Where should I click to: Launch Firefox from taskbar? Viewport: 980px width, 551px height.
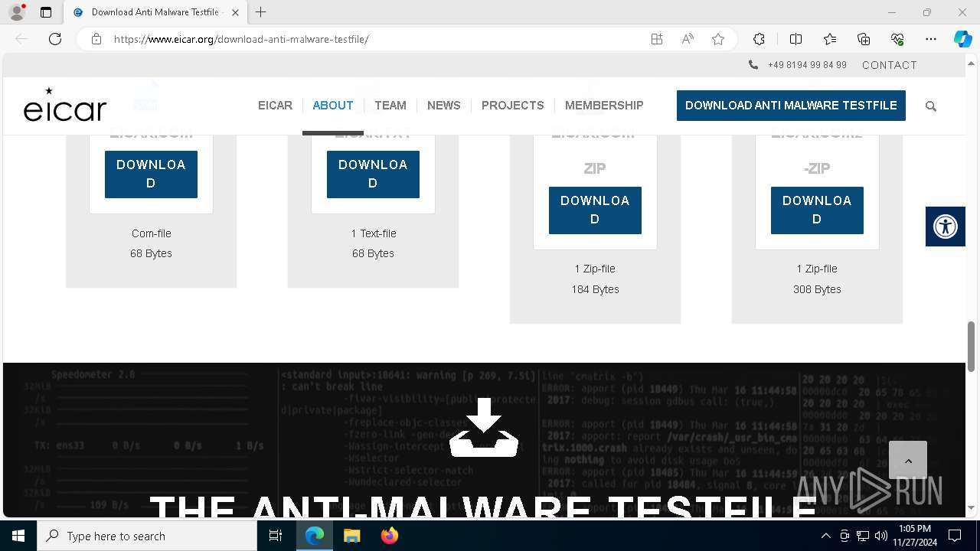390,536
